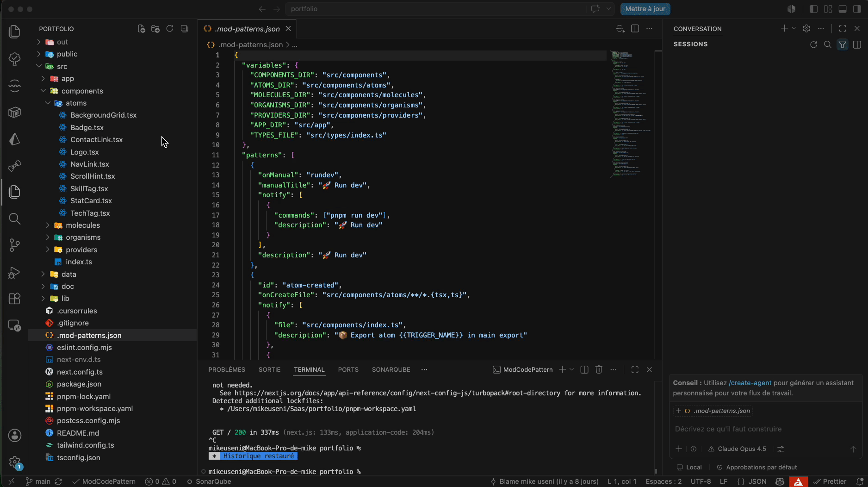Open new terminal profile dropdown arrow

pos(572,369)
